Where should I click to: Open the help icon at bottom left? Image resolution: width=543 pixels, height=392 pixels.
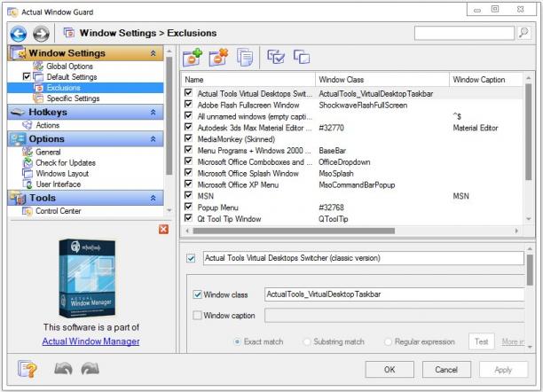point(27,368)
